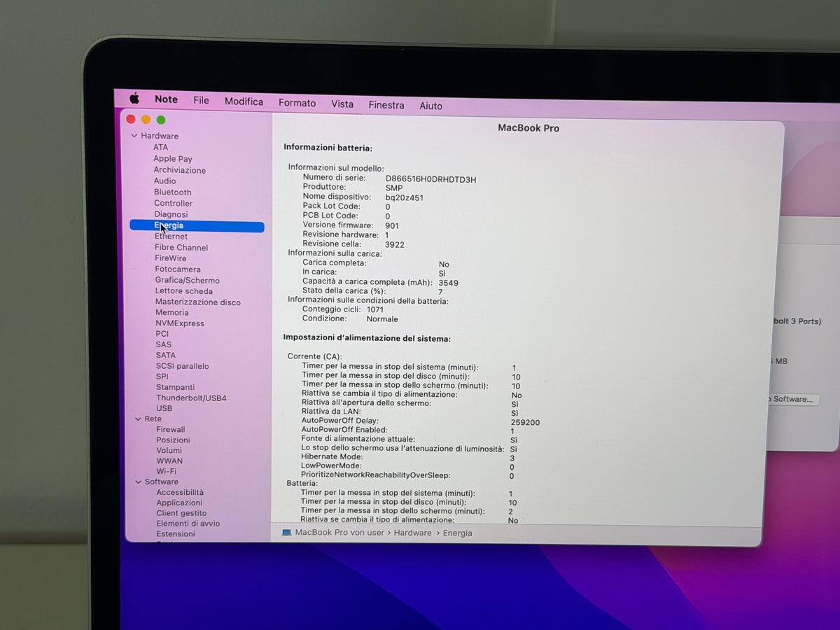Select Memoria in sidebar
Viewport: 840px width, 630px height.
172,313
